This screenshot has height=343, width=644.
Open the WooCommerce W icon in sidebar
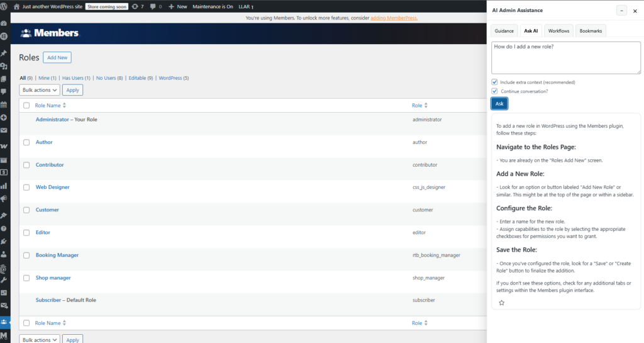(x=4, y=146)
